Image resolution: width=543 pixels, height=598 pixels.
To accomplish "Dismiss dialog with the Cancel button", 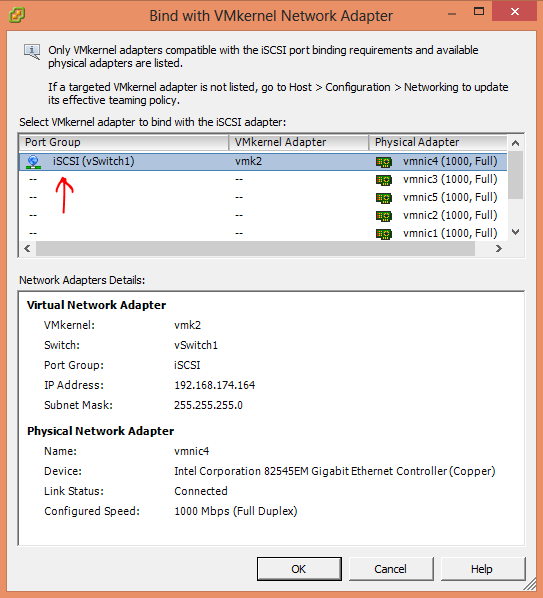I will point(391,569).
